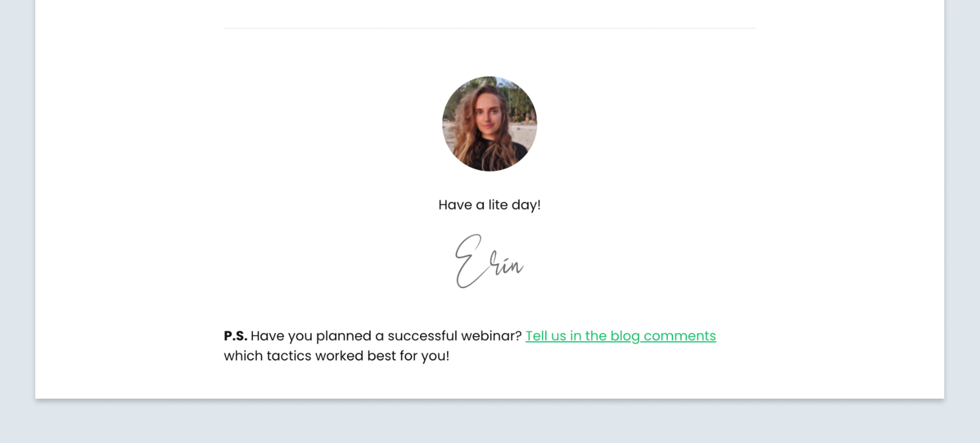
Task: Click the word "lite" in the sign-off
Action: point(498,205)
